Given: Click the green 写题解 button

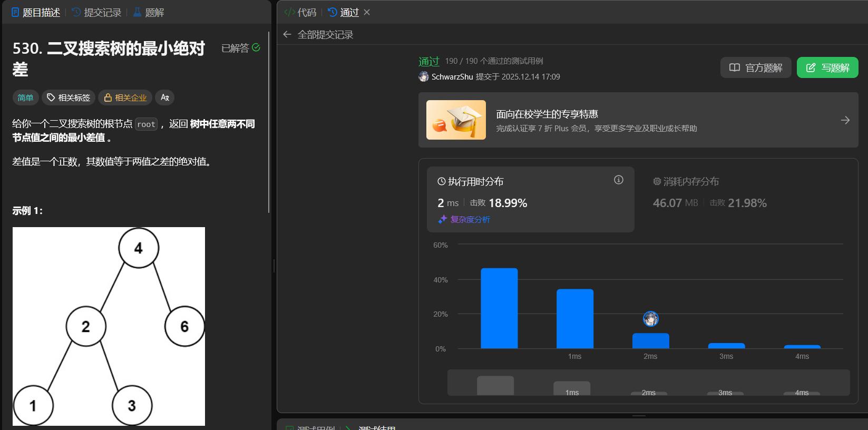Looking at the screenshot, I should (x=827, y=67).
